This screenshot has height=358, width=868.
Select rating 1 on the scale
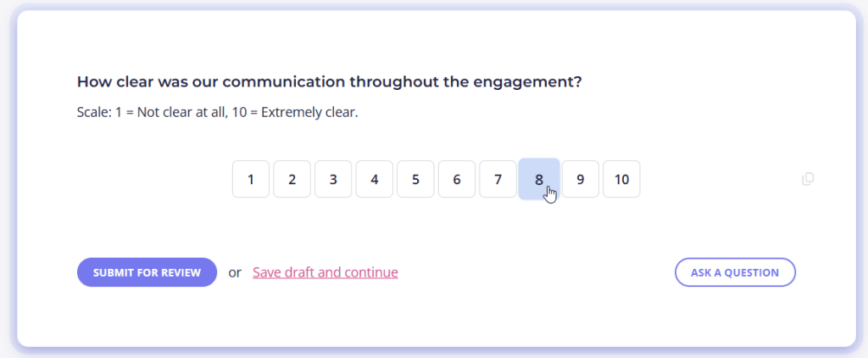point(251,179)
